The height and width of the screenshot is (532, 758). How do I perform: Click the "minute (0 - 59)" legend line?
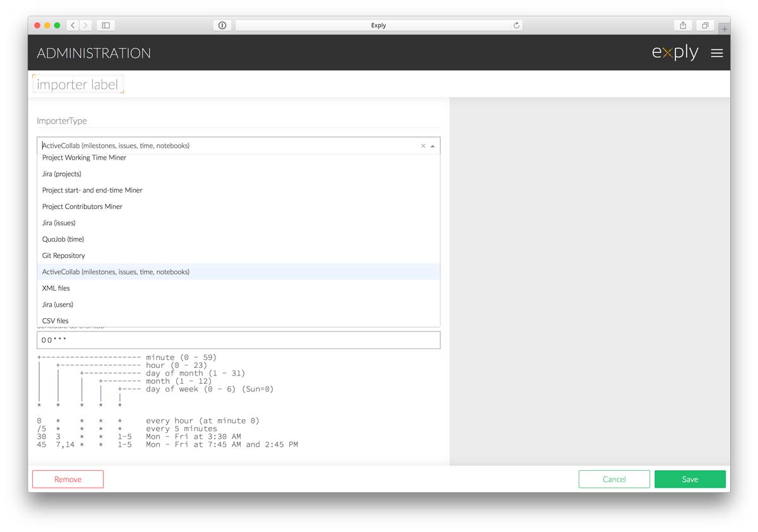[181, 357]
